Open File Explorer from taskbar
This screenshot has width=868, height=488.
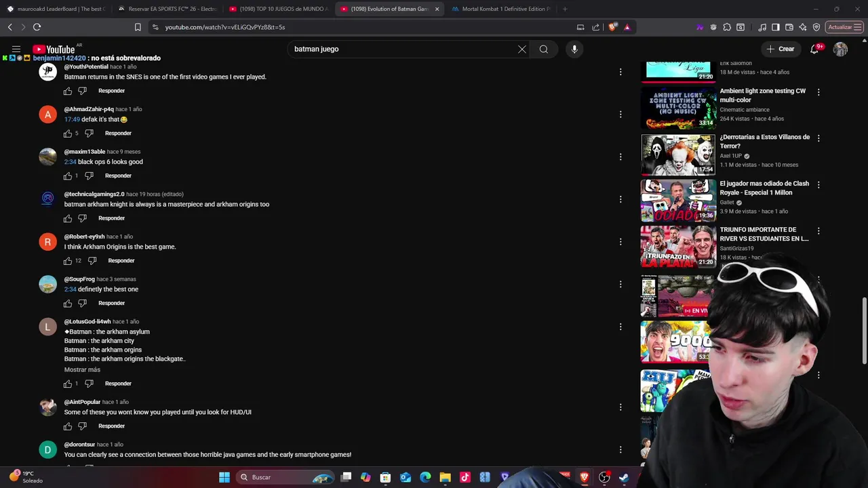point(445,477)
